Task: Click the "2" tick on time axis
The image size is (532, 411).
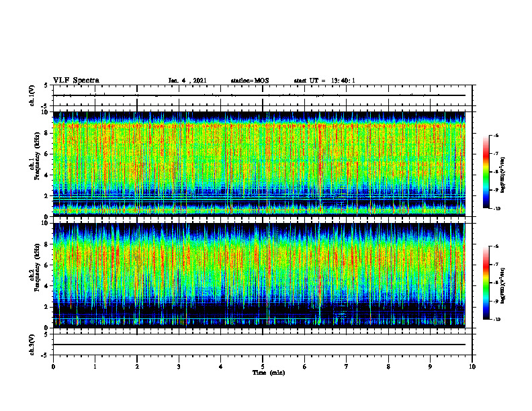Action: click(x=137, y=367)
